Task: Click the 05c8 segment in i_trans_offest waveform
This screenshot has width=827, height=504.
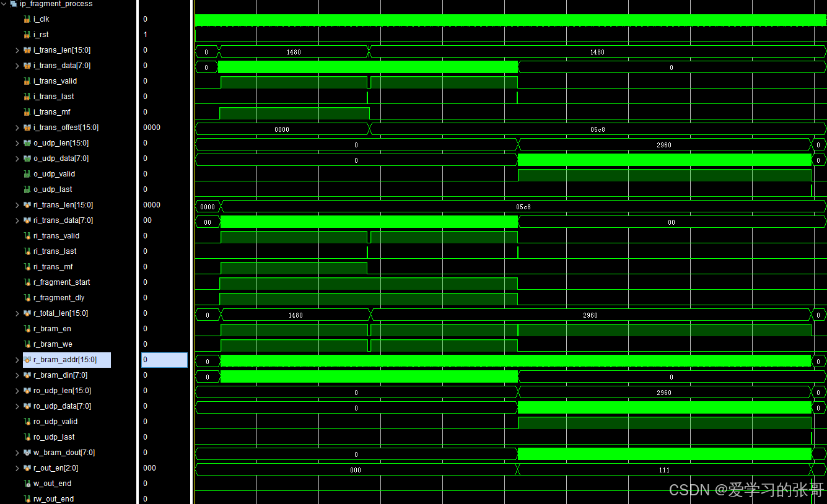Action: pos(598,129)
